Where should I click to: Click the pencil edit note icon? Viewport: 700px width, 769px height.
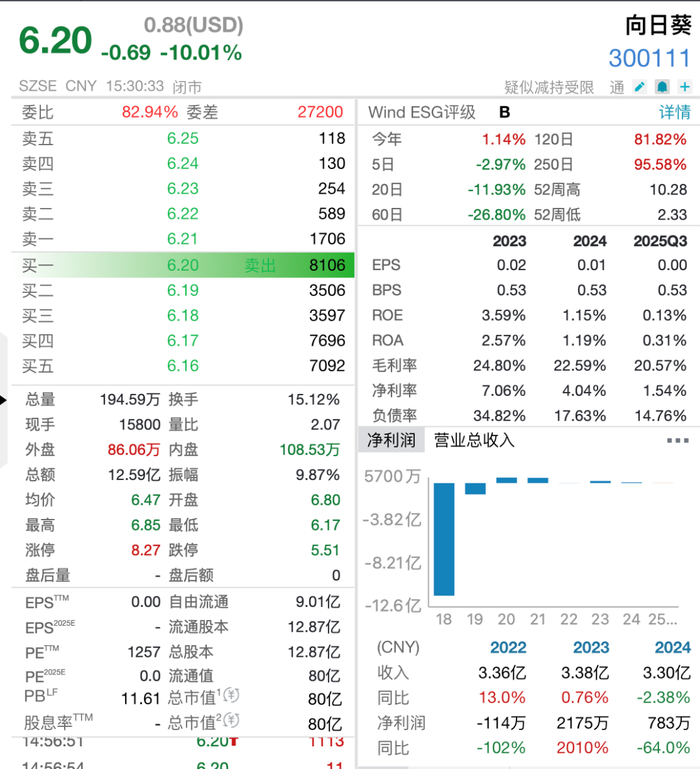[x=640, y=87]
